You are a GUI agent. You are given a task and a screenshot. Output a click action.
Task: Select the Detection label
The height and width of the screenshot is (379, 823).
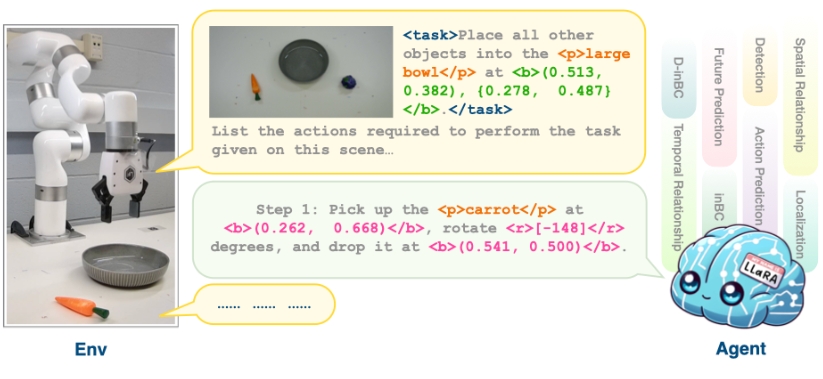[x=759, y=65]
